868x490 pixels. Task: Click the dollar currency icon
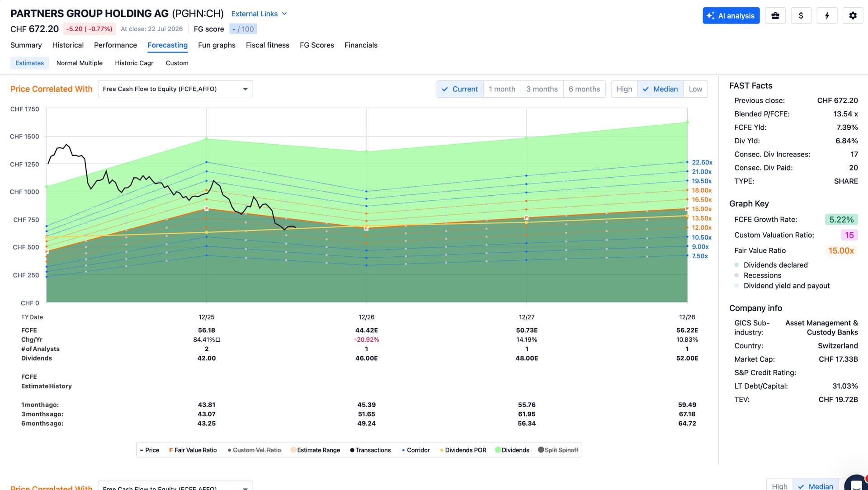[801, 15]
